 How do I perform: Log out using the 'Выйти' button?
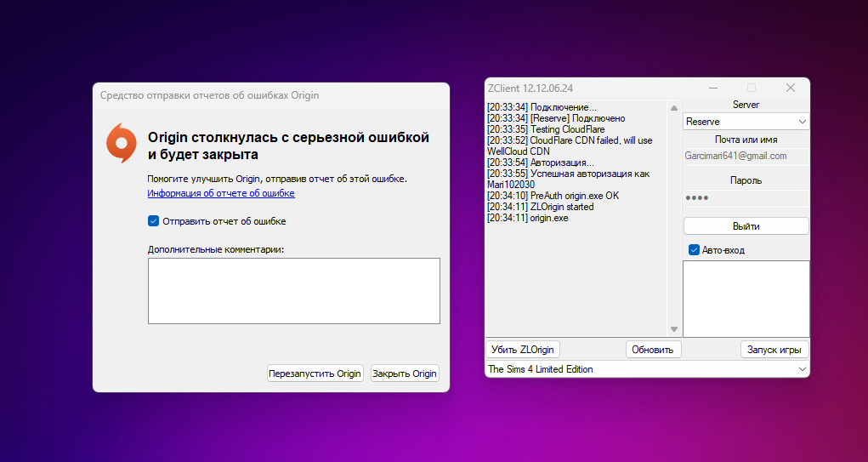pyautogui.click(x=746, y=226)
